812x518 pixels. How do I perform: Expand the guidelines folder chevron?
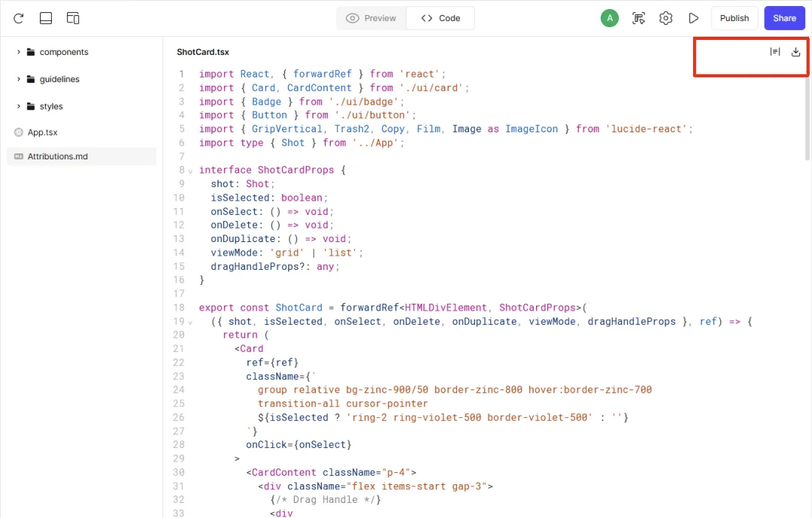[19, 79]
